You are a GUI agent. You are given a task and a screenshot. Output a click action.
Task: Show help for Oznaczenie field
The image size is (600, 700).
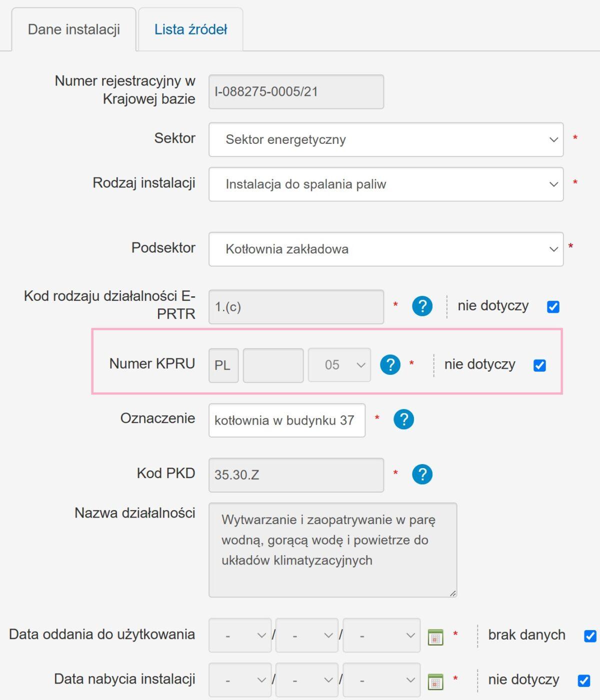(x=403, y=419)
